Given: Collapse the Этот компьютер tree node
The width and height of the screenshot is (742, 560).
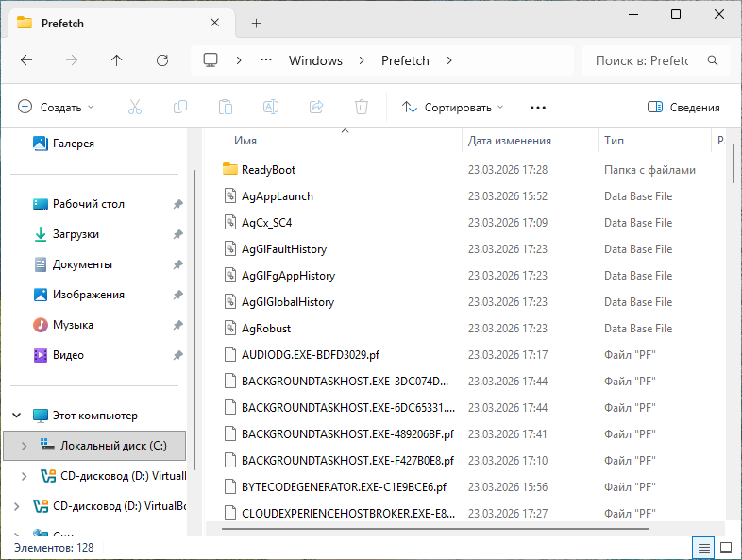Looking at the screenshot, I should click(x=16, y=415).
